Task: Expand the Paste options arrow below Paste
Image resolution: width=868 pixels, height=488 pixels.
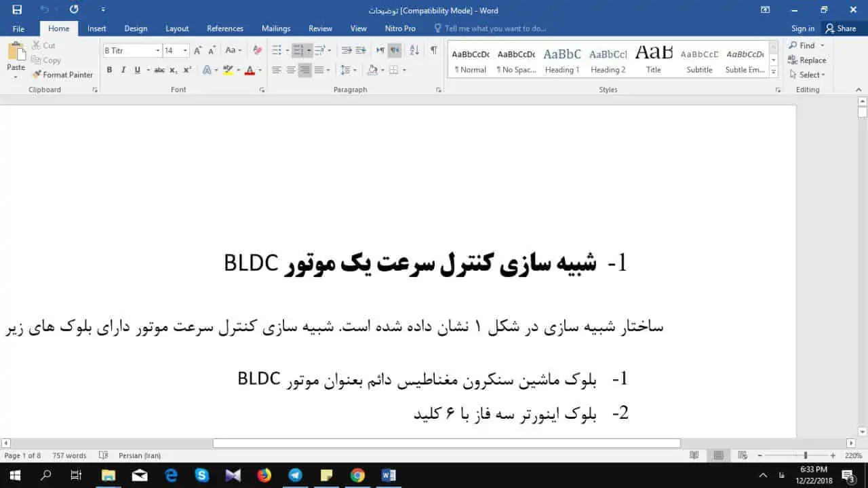Action: 16,77
